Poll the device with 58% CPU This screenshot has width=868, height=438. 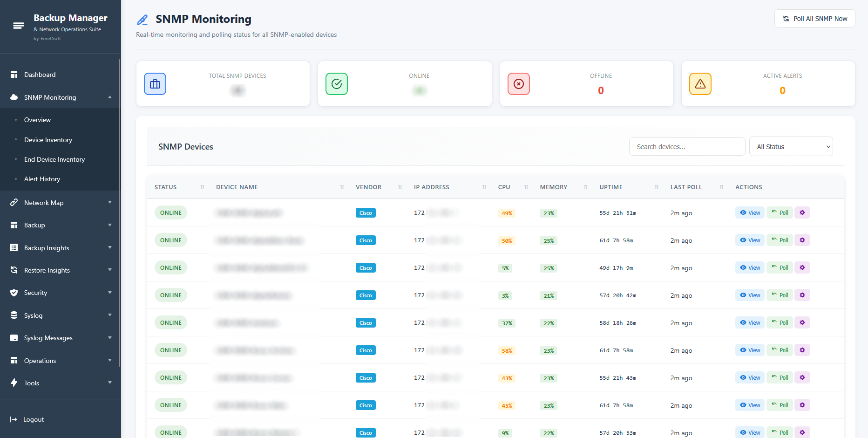[x=780, y=350]
